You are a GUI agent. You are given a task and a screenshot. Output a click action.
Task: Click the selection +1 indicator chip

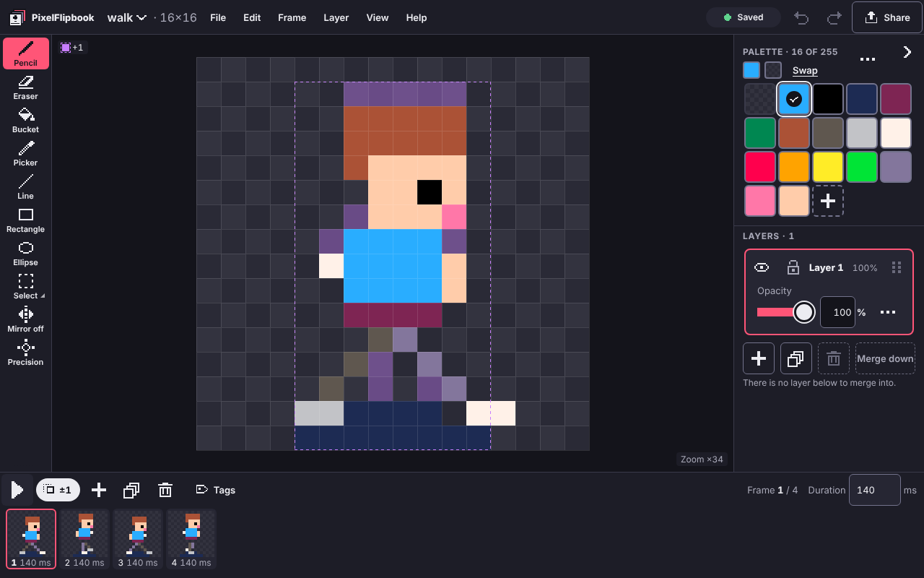72,48
